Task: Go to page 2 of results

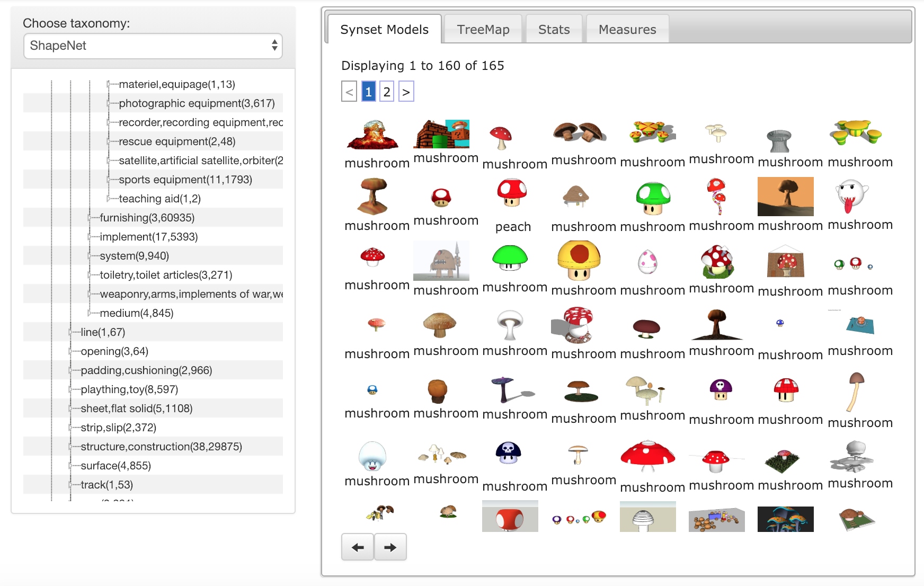Action: coord(387,92)
